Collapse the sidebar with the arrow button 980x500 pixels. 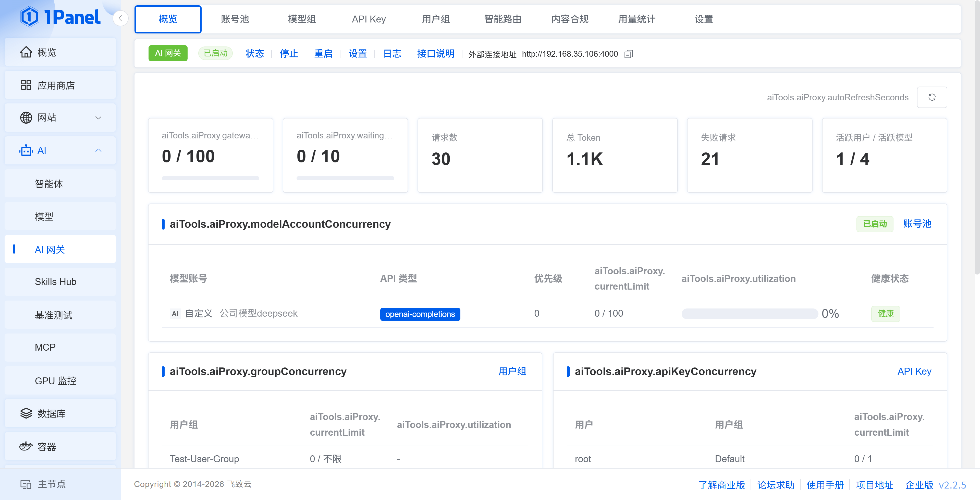pos(120,18)
